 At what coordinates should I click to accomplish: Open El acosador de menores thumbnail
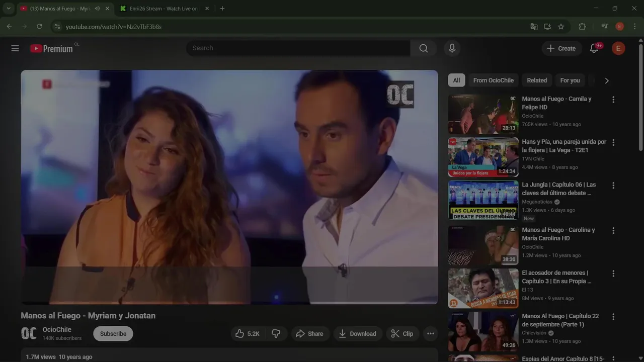pyautogui.click(x=483, y=288)
